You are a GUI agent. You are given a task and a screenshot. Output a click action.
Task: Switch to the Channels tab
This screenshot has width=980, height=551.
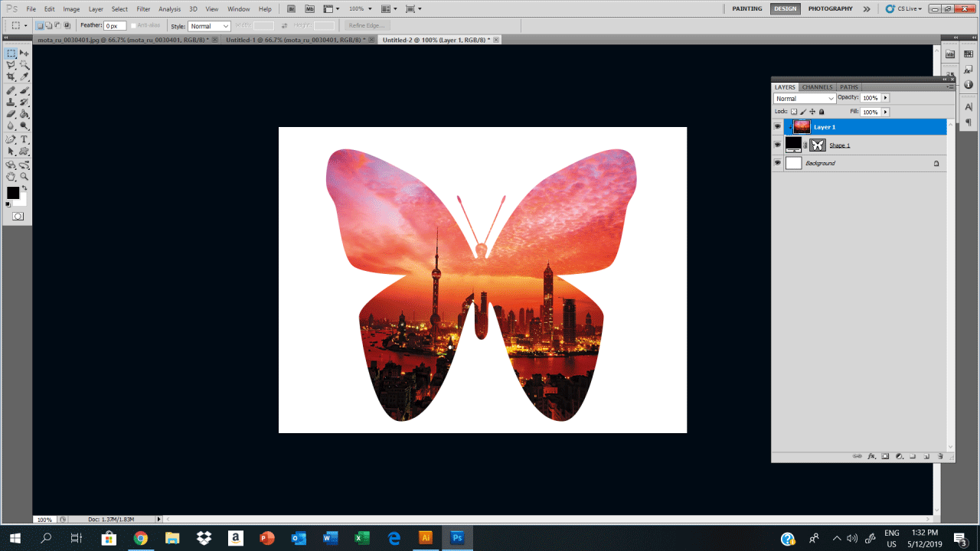pyautogui.click(x=817, y=86)
